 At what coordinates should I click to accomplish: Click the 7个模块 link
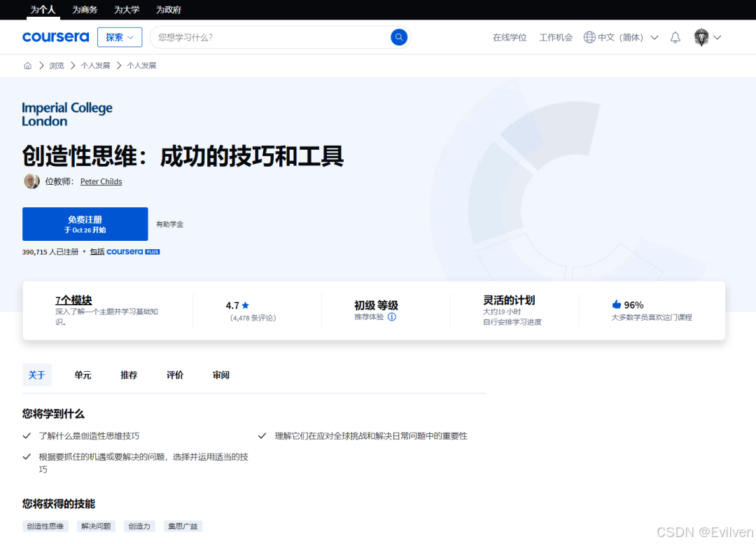73,300
